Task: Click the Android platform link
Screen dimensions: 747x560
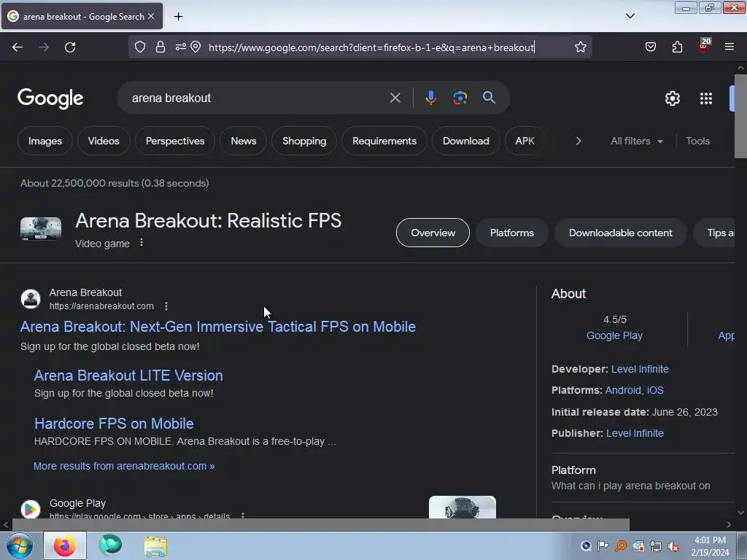Action: tap(623, 391)
